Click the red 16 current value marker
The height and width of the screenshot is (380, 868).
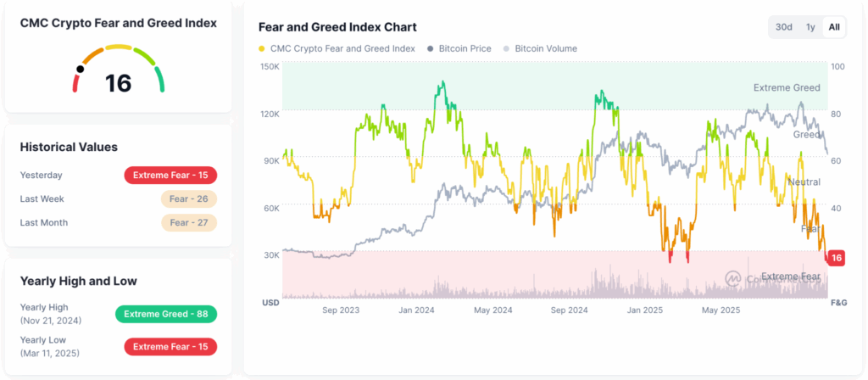click(x=836, y=258)
